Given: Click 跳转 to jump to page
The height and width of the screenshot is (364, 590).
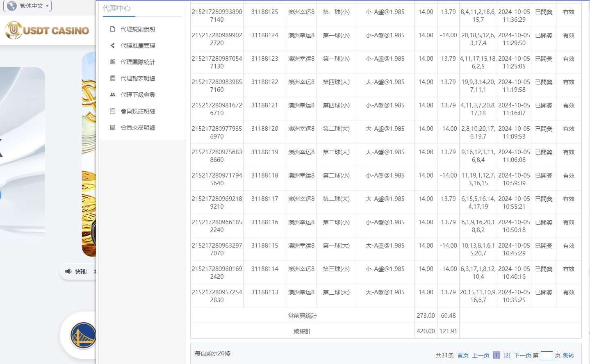Looking at the screenshot, I should click(x=568, y=355).
